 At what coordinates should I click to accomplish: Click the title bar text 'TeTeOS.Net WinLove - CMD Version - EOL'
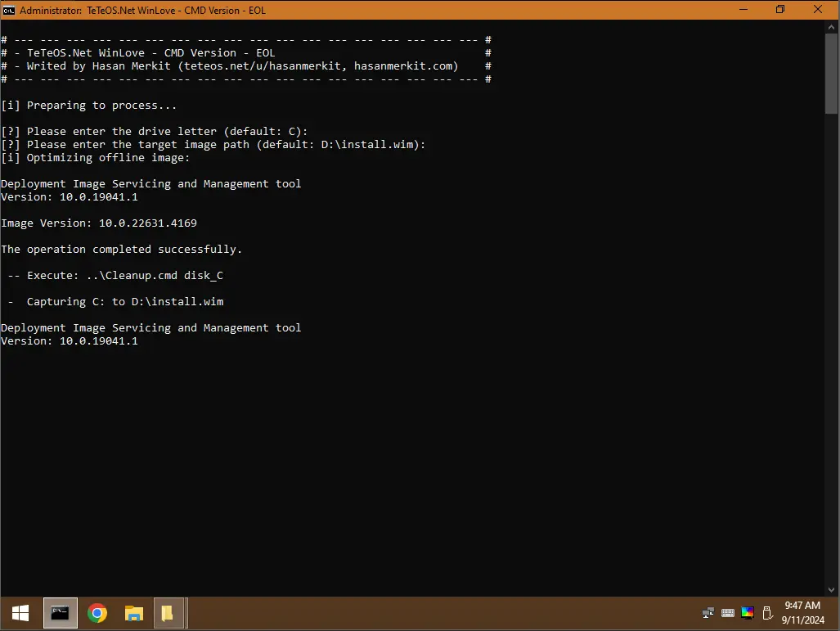coord(176,10)
